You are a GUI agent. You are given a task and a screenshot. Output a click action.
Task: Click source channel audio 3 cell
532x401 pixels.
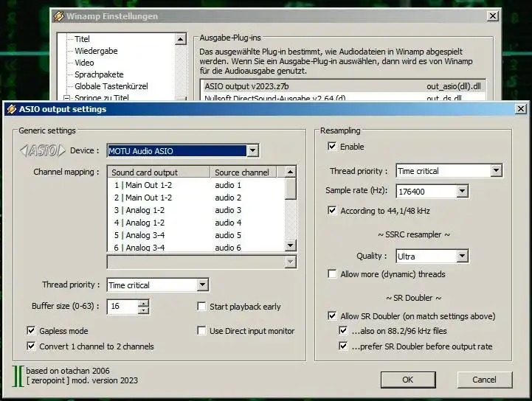[228, 210]
